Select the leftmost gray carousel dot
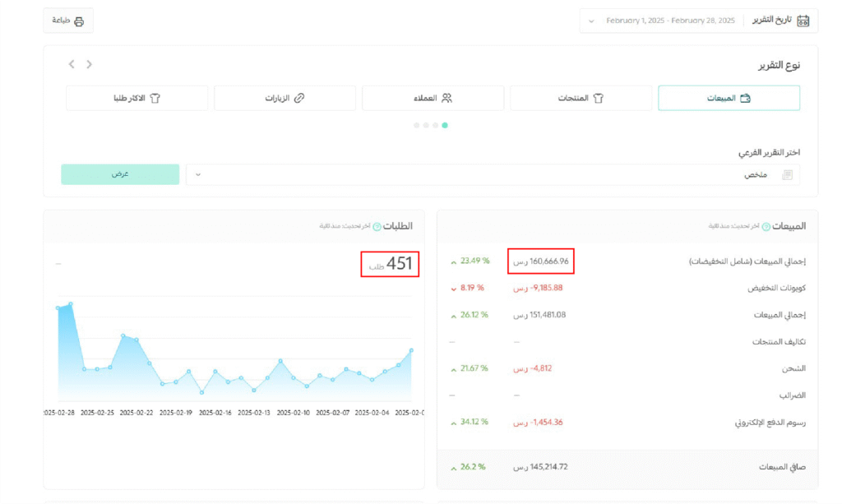Image resolution: width=842 pixels, height=504 pixels. pos(416,126)
